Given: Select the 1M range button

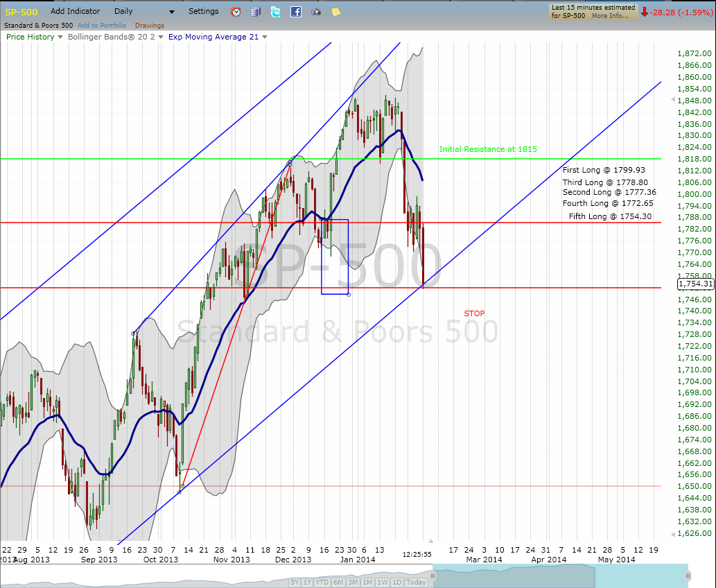Looking at the screenshot, I should [367, 582].
